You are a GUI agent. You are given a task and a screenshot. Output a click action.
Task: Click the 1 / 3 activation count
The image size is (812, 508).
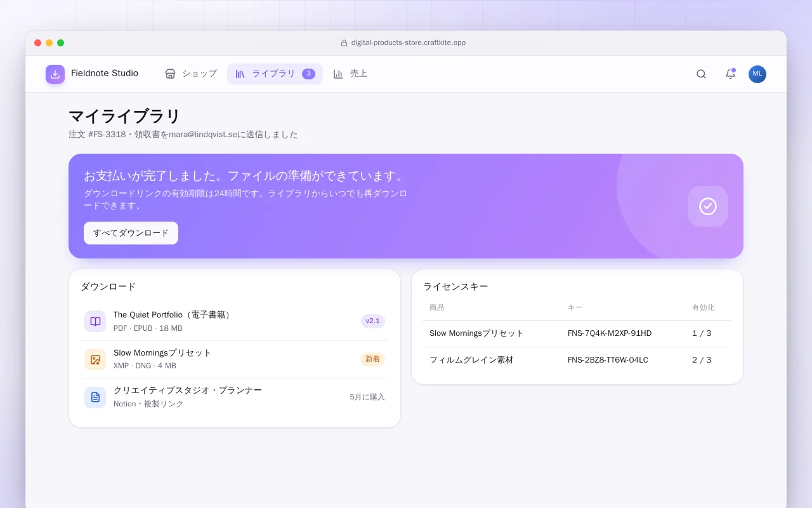(702, 333)
